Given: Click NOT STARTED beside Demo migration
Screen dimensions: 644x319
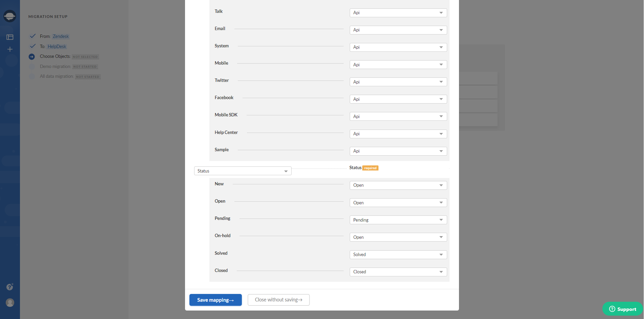Looking at the screenshot, I should 85,66.
